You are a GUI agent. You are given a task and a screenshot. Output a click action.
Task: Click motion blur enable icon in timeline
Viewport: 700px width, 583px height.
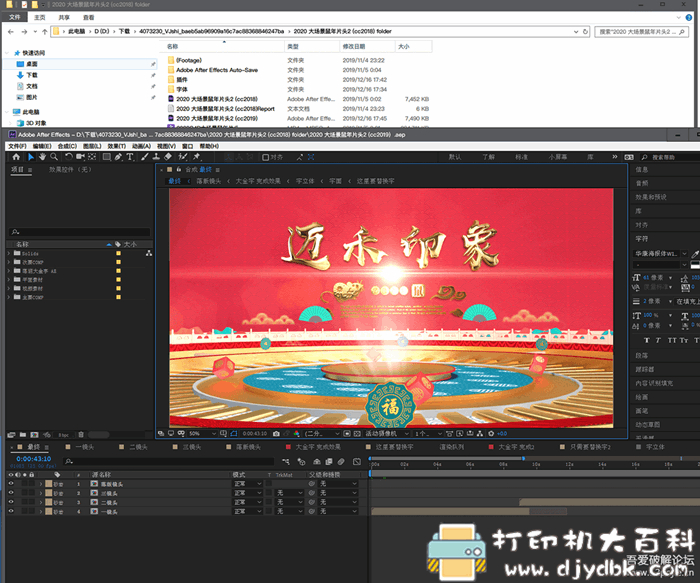pos(341,462)
